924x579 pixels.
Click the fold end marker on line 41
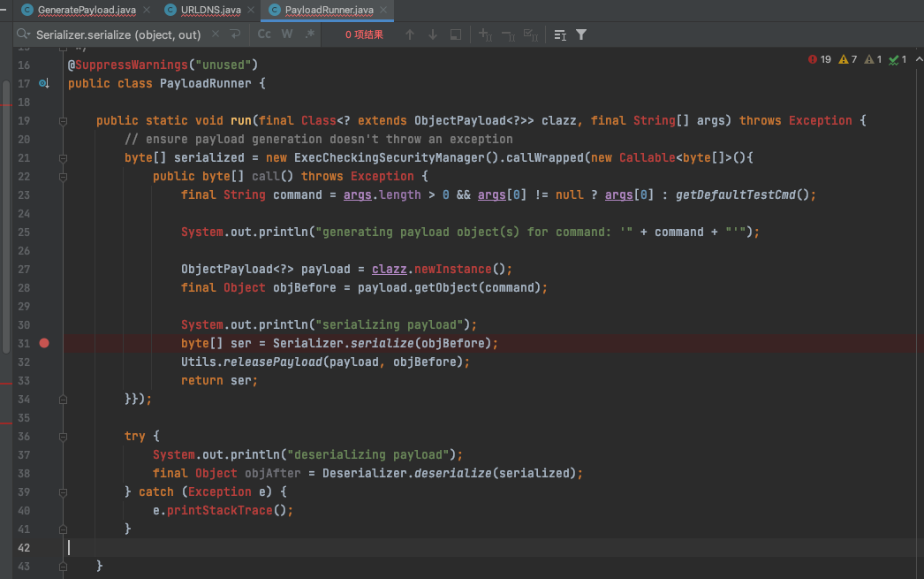point(63,529)
